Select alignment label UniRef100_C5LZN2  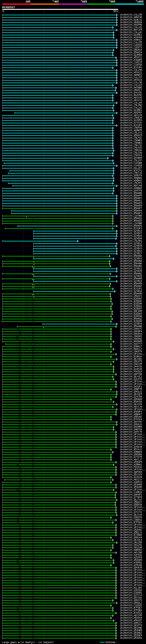click(131, 105)
